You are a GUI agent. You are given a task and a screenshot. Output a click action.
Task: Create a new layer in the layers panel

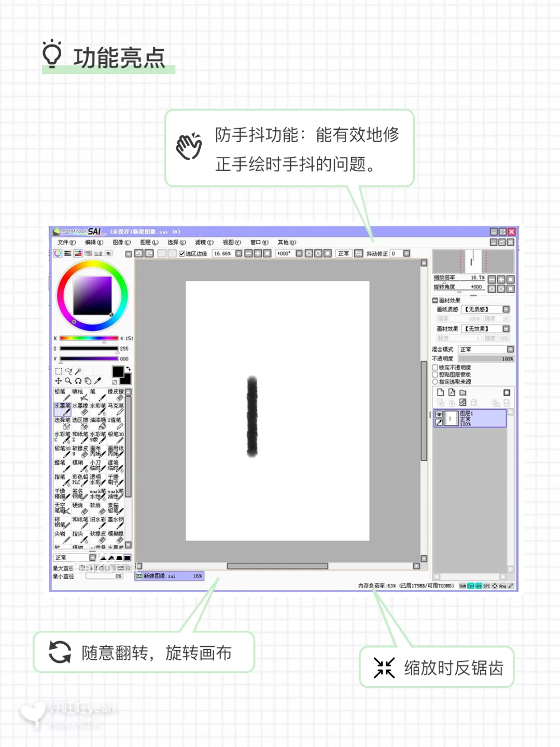pos(441,392)
